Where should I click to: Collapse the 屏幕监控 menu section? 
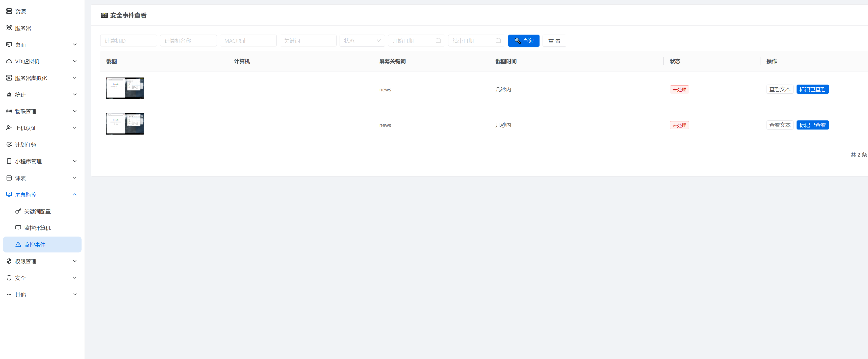74,194
